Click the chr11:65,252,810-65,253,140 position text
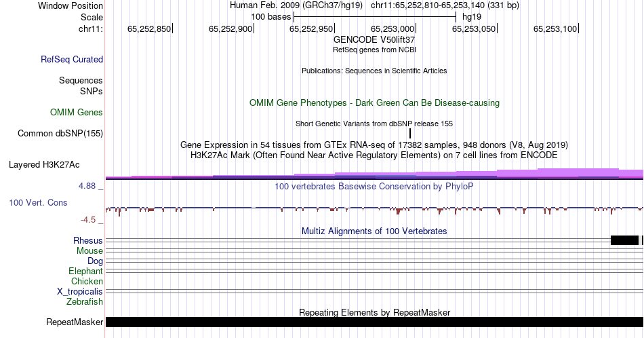This screenshot has height=338, width=644. [x=445, y=5]
